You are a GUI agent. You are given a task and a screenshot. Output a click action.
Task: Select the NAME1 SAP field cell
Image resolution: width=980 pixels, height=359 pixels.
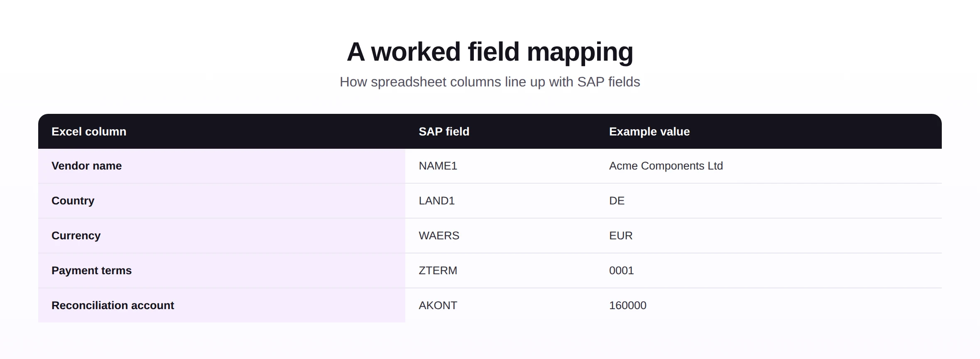pos(500,166)
